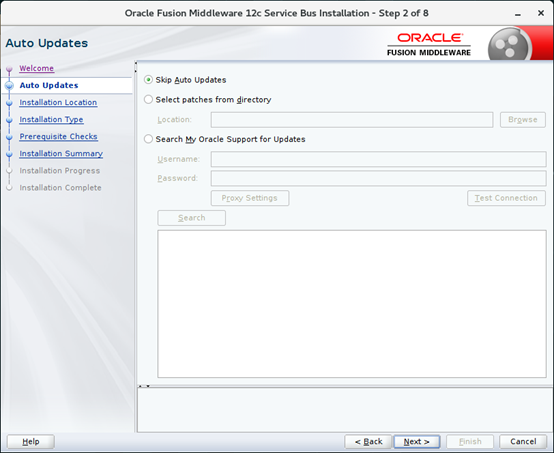
Task: Jump to Prerequisite Checks step
Action: (x=58, y=136)
